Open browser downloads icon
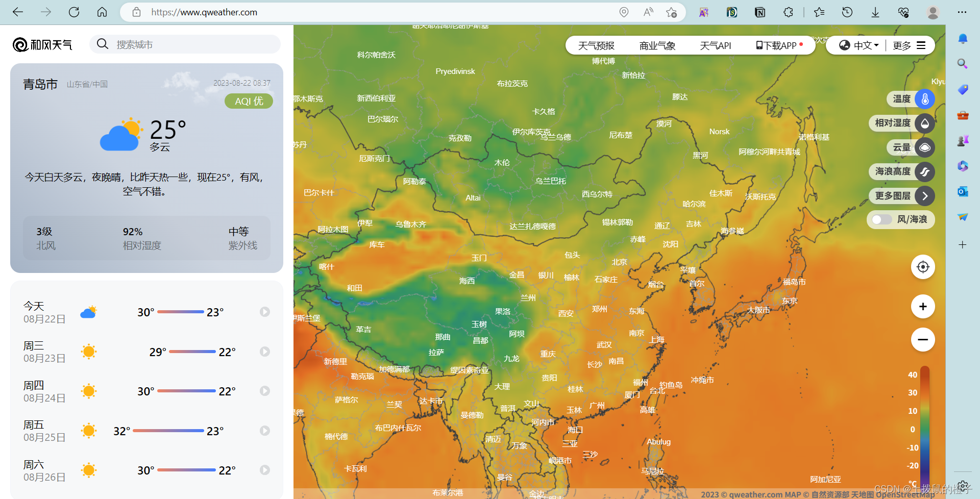 coord(875,12)
